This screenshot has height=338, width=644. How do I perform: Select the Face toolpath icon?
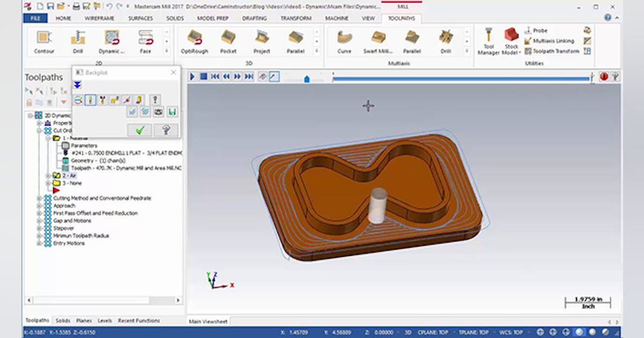pyautogui.click(x=146, y=40)
